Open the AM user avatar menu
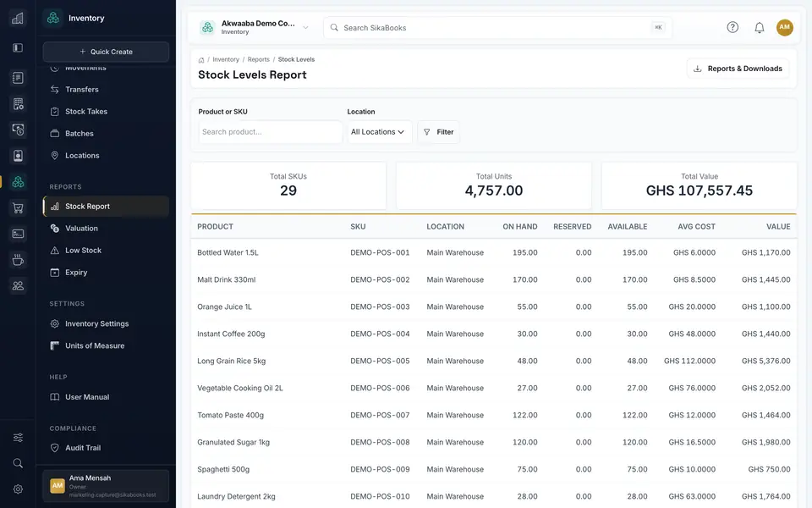The height and width of the screenshot is (508, 812). tap(785, 27)
